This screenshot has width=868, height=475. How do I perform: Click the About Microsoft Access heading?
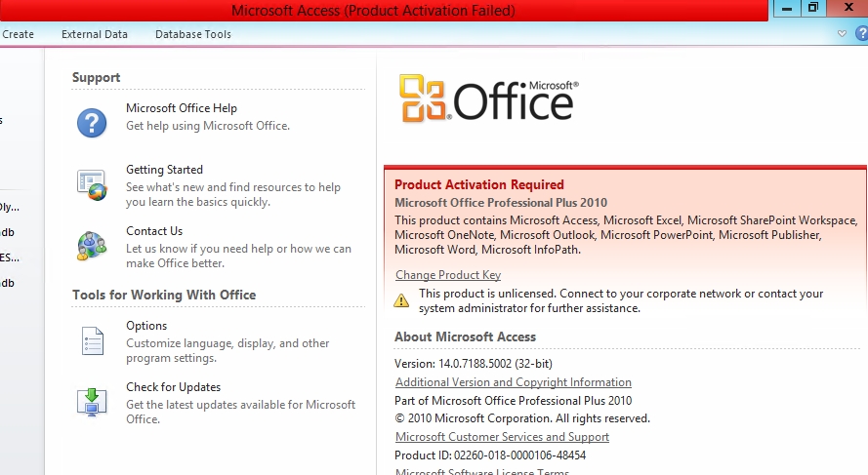coord(465,336)
